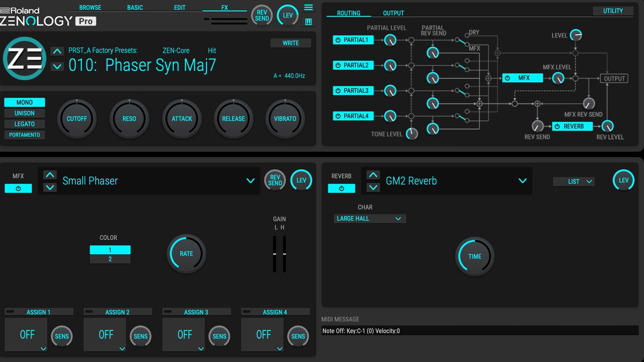The image size is (644, 362).
Task: Toggle MFX power button below MFX label
Action: tap(18, 188)
